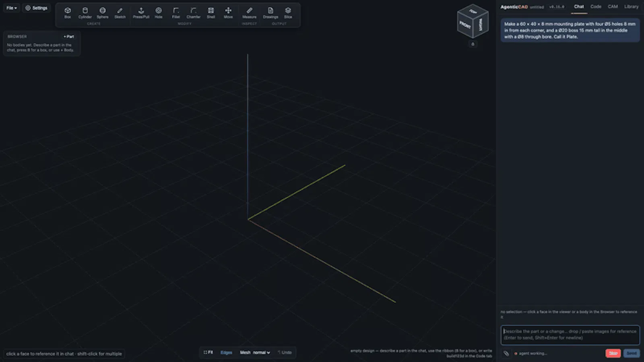
Task: Open the Slice output tool
Action: pyautogui.click(x=288, y=13)
